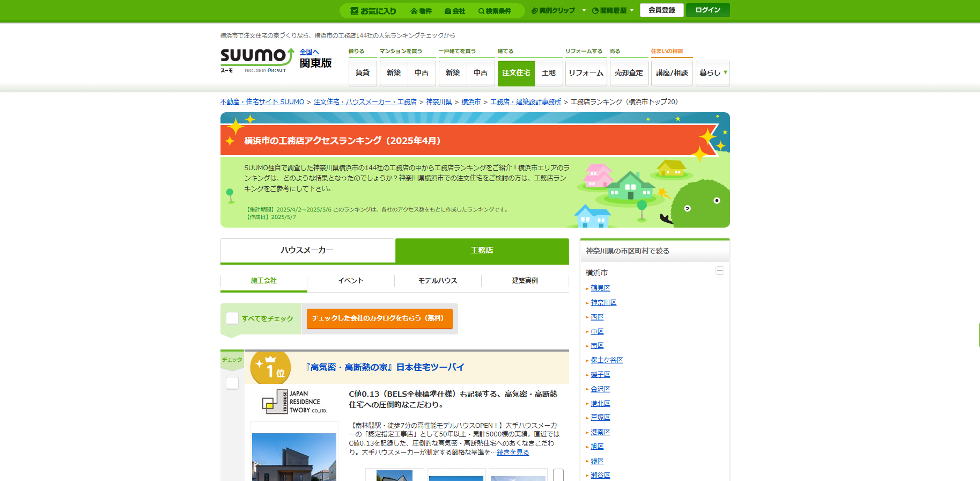Select the イベント sub-tab
The width and height of the screenshot is (980, 481).
tap(351, 281)
